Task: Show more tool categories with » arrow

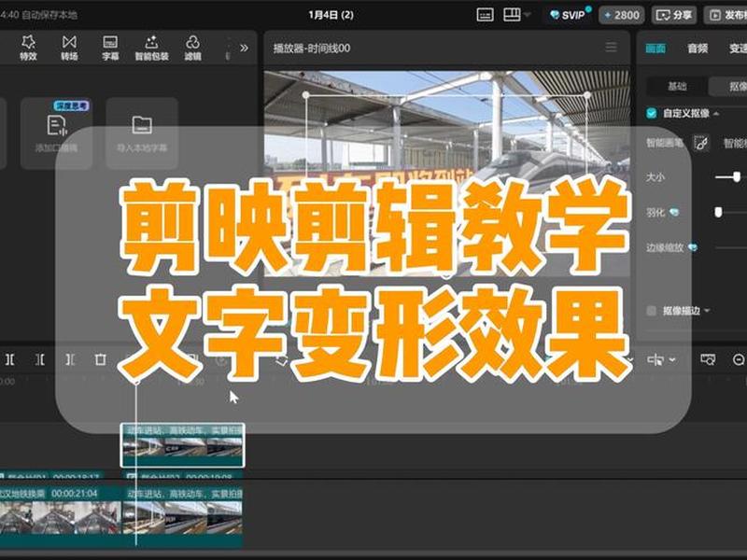Action: click(244, 48)
